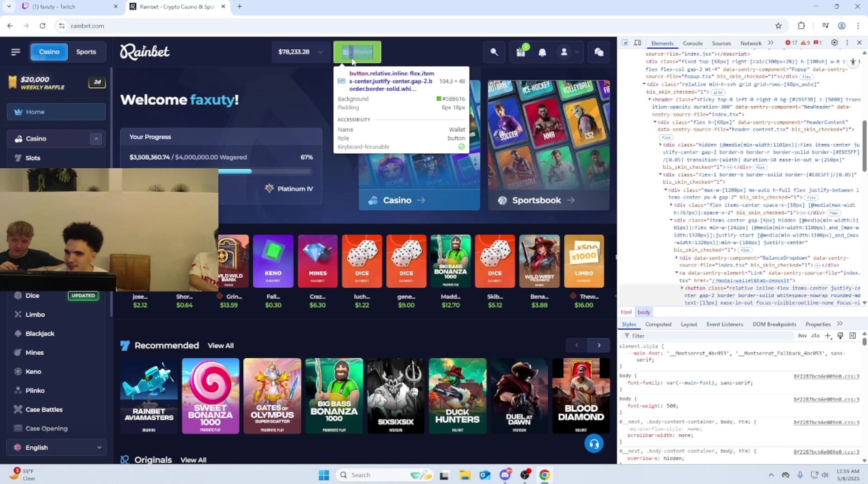Viewport: 868px width, 484px height.
Task: Open the rewards gift box icon
Action: point(521,52)
